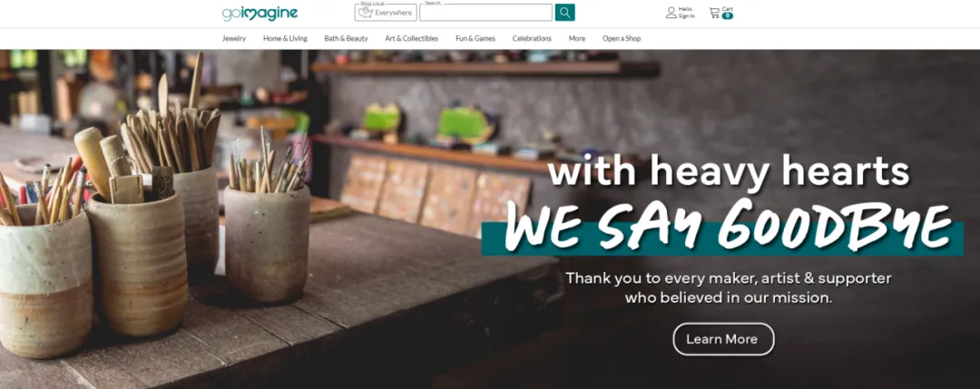
Task: Expand the More navigation menu
Action: [577, 39]
